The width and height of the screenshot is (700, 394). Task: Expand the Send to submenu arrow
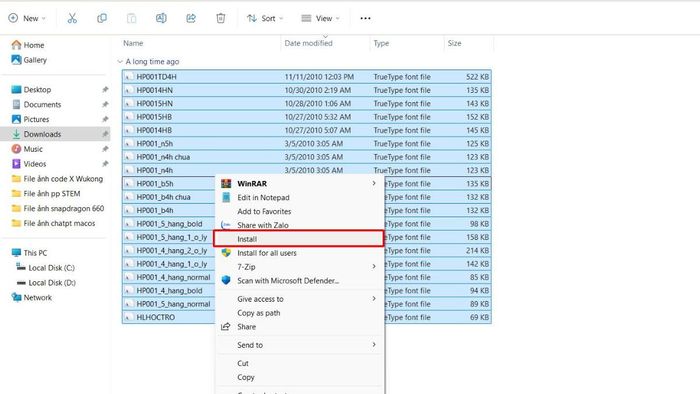pyautogui.click(x=374, y=344)
